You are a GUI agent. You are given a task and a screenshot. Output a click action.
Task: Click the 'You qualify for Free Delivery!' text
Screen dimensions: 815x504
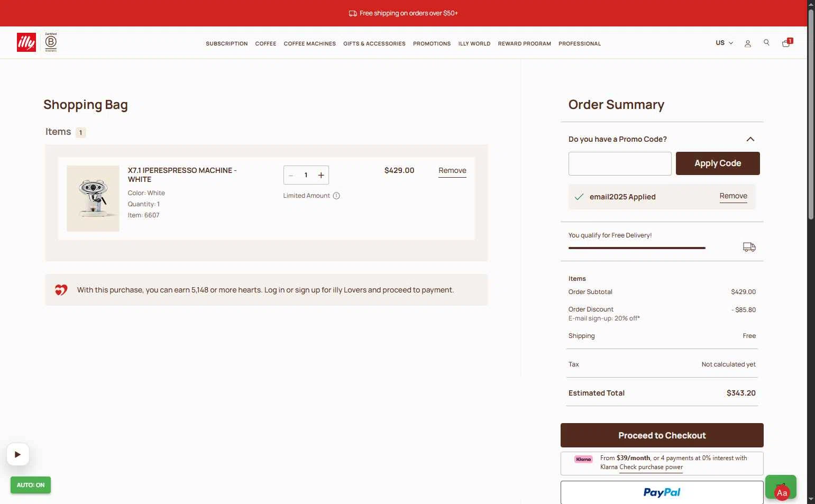pos(610,235)
